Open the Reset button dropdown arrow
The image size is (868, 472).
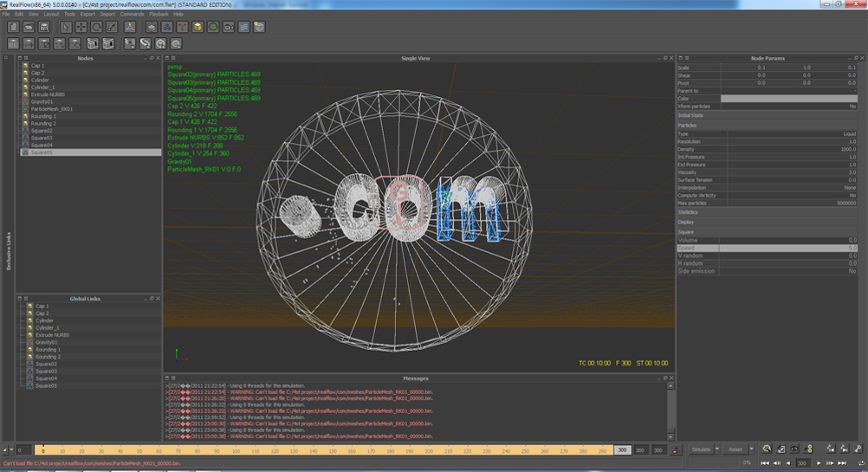(751, 449)
